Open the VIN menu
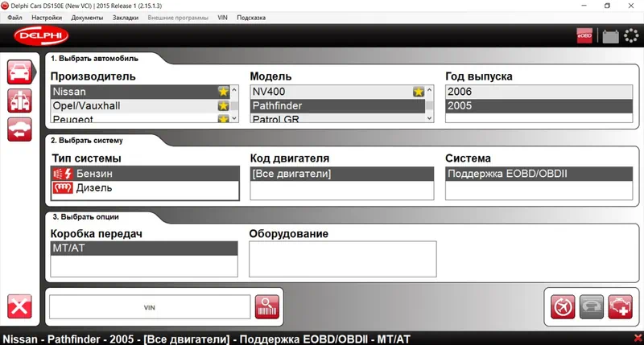Screen dimensions: 644x345 pyautogui.click(x=222, y=18)
